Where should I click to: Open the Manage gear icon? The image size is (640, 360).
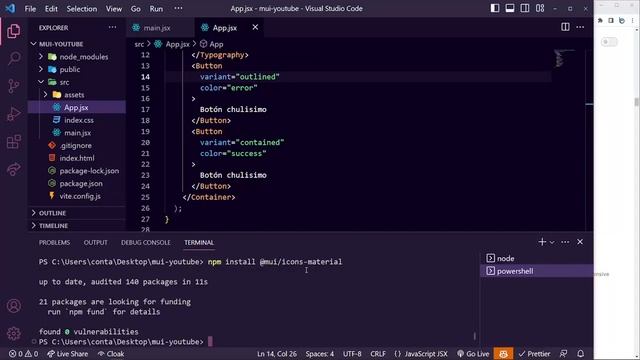(13, 333)
